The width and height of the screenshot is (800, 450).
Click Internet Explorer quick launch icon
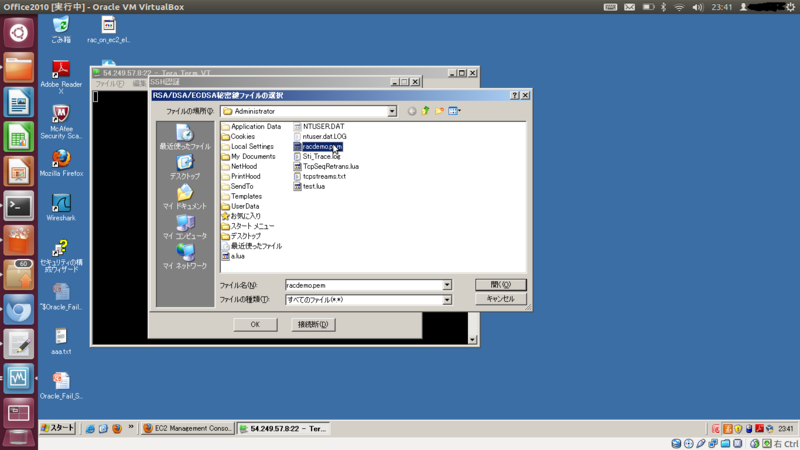click(90, 429)
